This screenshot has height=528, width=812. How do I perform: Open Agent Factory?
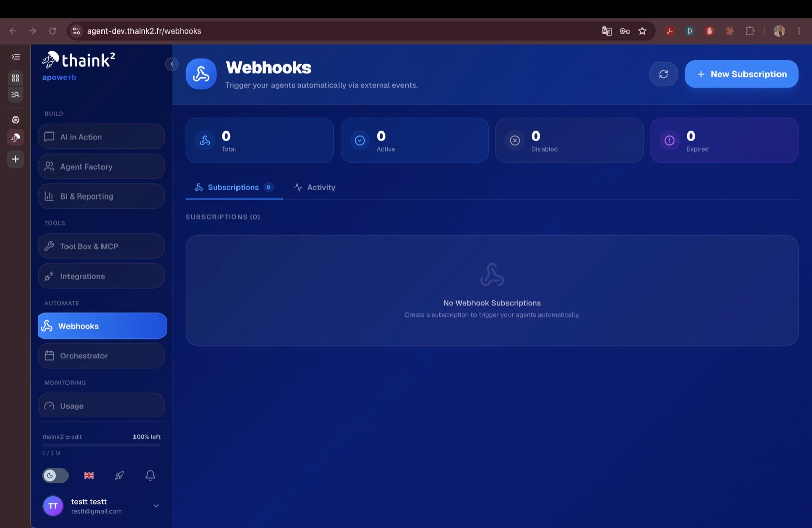(101, 167)
